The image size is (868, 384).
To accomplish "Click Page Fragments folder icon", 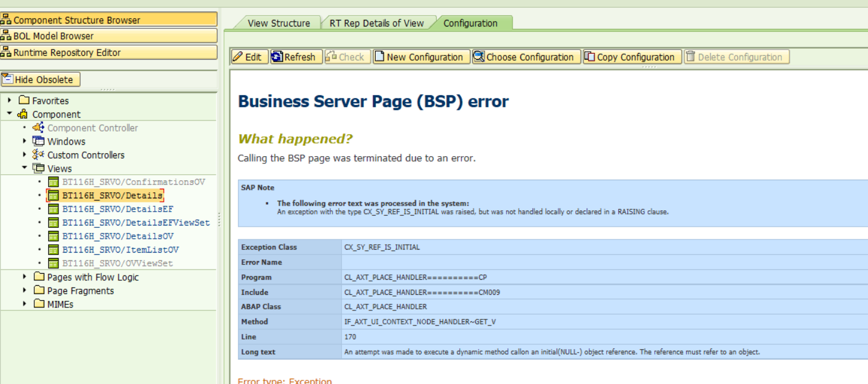I will pos(39,291).
